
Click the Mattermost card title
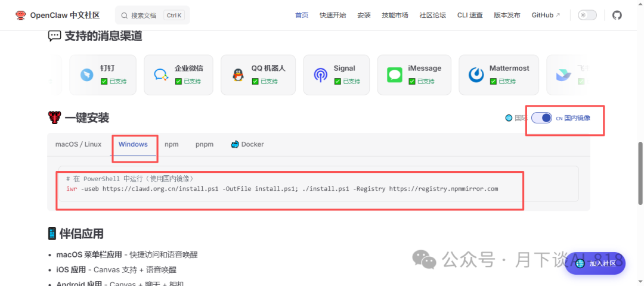509,68
